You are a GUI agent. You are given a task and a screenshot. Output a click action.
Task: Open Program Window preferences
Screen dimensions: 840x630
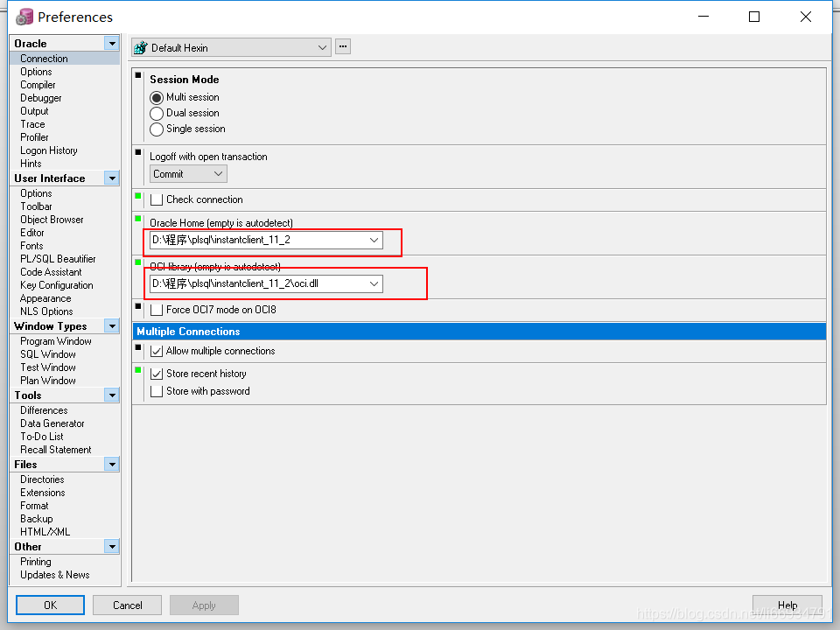(56, 341)
